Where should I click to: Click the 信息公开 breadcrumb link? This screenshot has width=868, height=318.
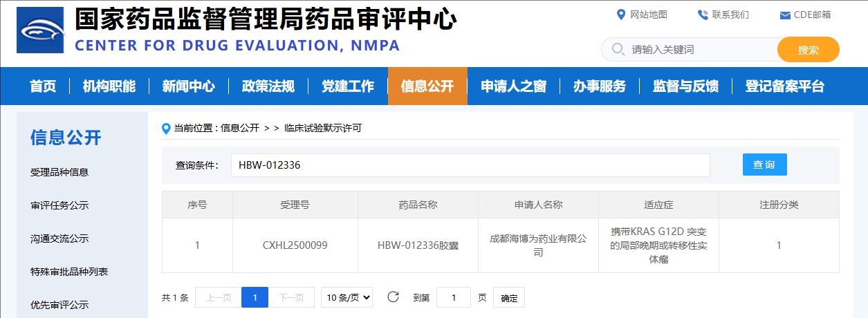tap(239, 128)
